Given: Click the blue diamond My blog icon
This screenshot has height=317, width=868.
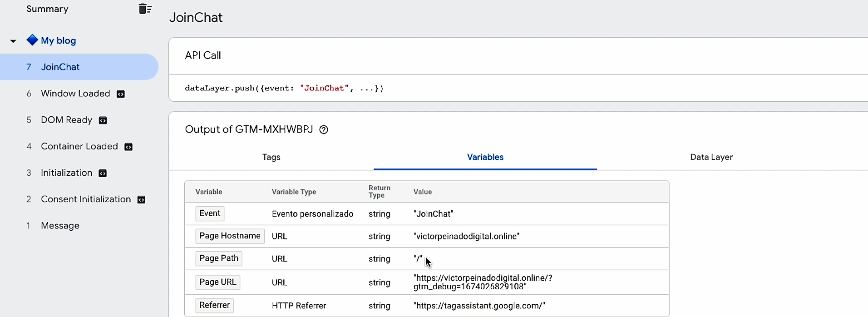Looking at the screenshot, I should (x=32, y=40).
